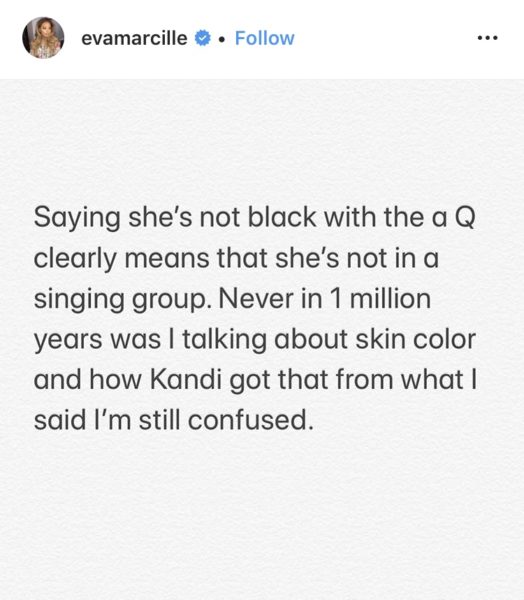Click the word "black" in the first line
524x600 pixels.
tap(282, 217)
